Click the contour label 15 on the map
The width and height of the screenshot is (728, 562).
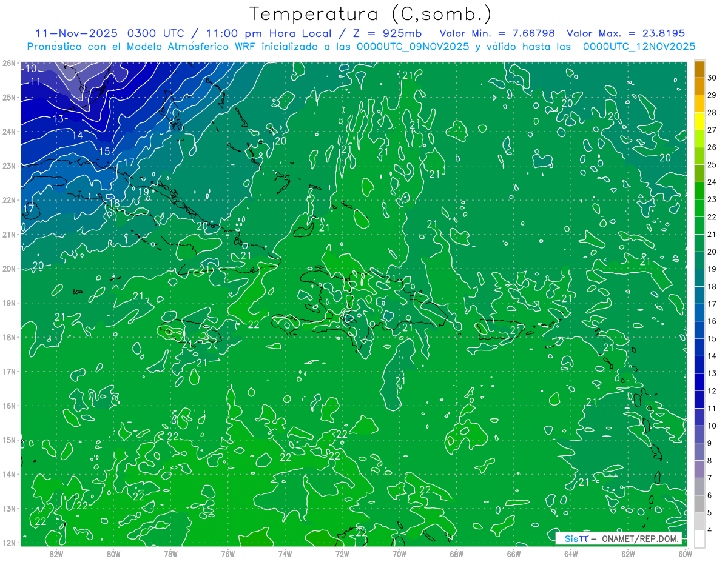click(x=104, y=152)
